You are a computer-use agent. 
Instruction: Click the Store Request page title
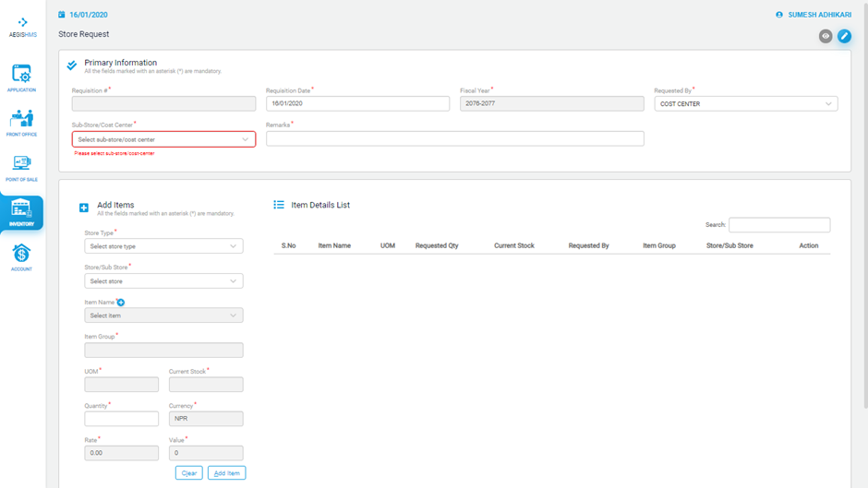(84, 34)
